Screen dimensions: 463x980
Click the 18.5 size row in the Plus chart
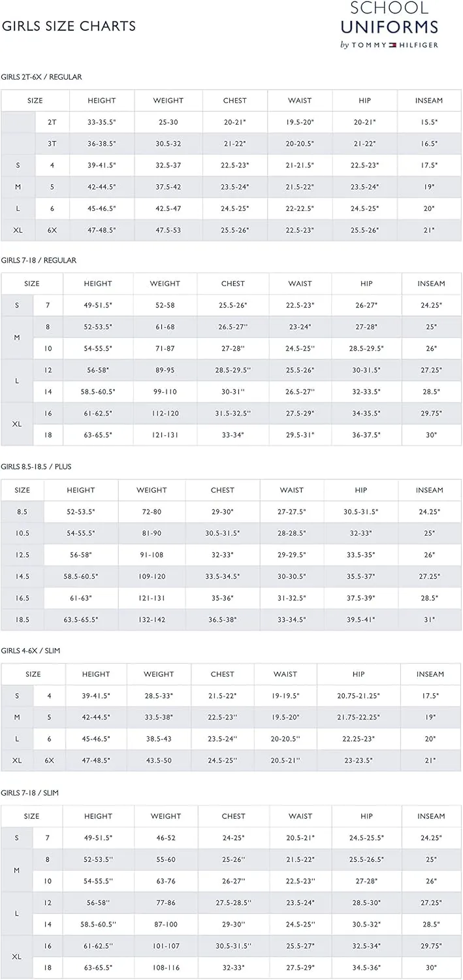231,619
